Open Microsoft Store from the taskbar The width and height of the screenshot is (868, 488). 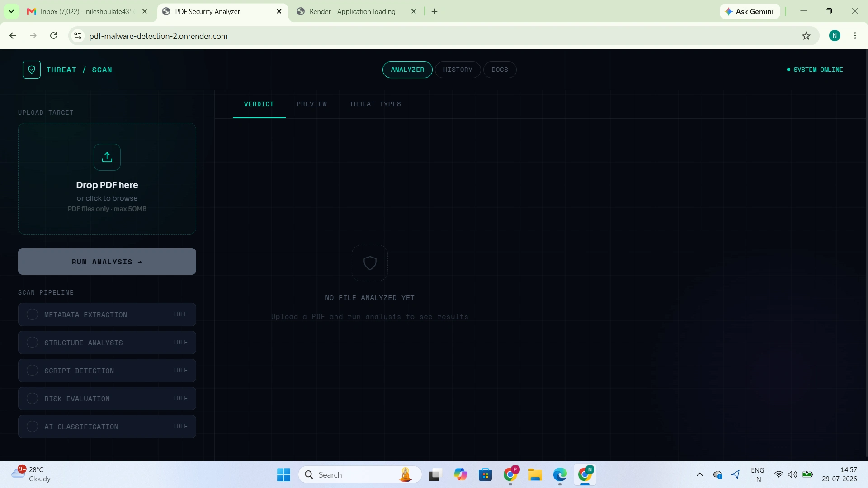pos(485,474)
